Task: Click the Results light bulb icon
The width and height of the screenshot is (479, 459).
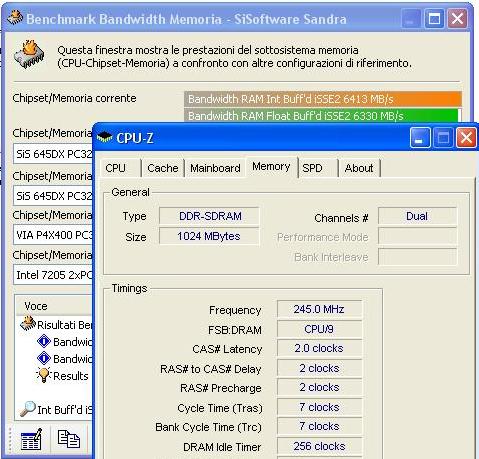Action: pyautogui.click(x=44, y=375)
